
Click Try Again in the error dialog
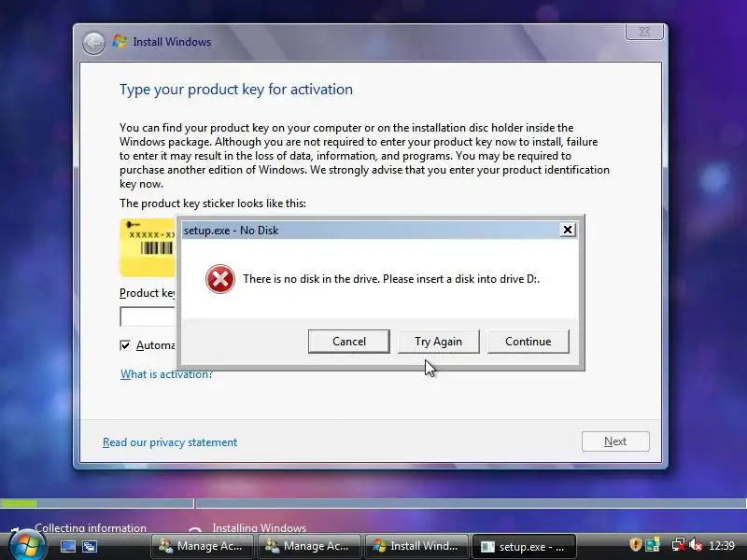coord(438,342)
